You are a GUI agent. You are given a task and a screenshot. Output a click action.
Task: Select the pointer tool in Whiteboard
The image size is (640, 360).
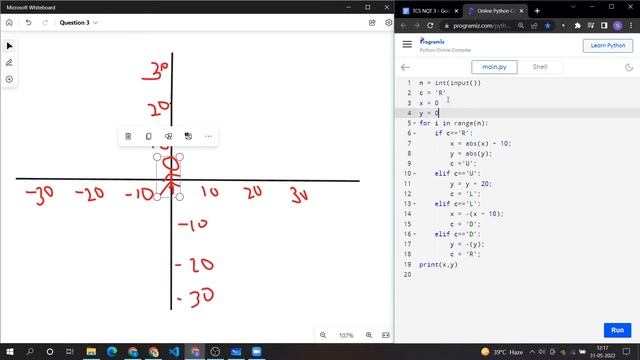(9, 46)
